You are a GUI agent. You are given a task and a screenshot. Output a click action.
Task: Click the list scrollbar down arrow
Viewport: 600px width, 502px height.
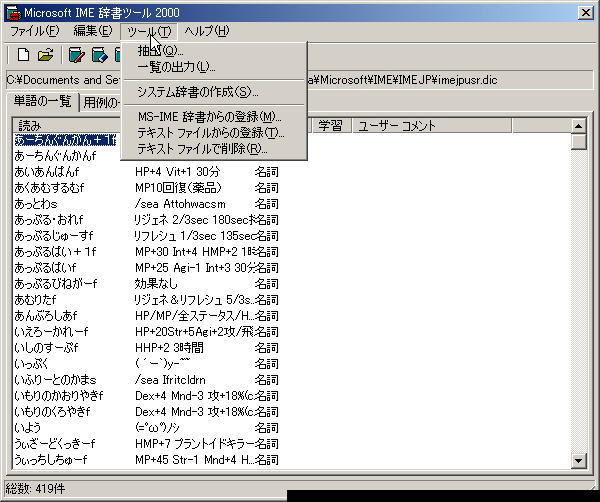click(578, 461)
